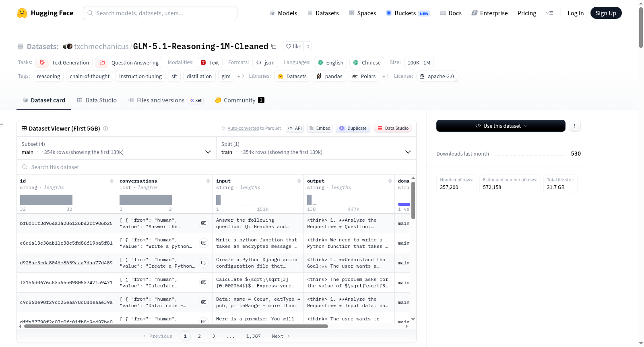Show the +2 additional tags

click(x=241, y=76)
